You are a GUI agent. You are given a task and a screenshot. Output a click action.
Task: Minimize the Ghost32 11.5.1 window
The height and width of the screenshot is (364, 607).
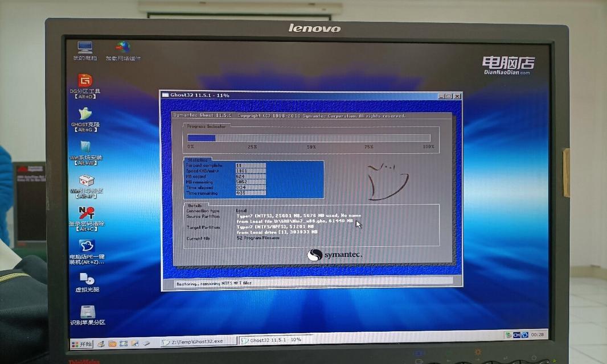point(441,96)
